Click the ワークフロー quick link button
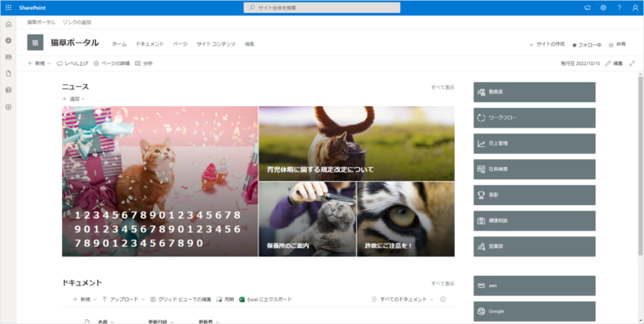The image size is (644, 324). tap(535, 117)
